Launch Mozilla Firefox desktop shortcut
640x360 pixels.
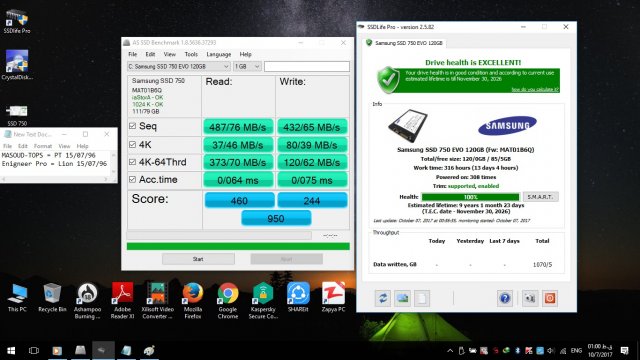point(193,301)
